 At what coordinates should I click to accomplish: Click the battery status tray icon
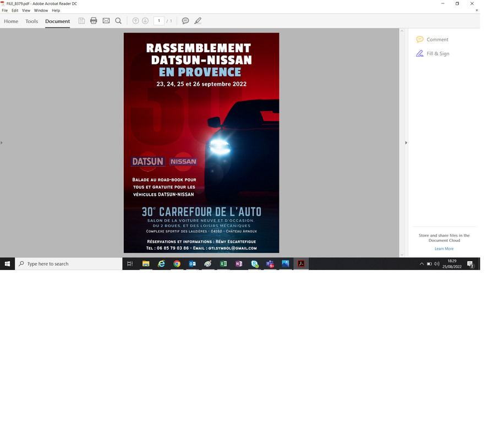[x=429, y=264]
